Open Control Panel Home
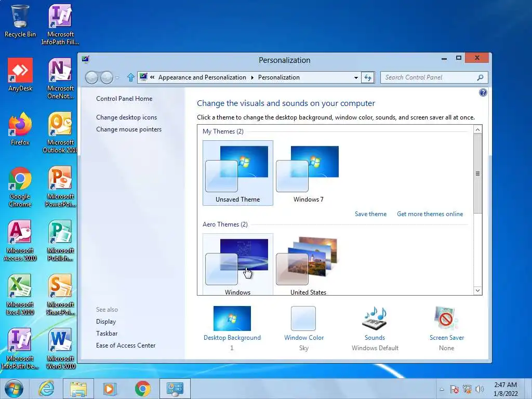Viewport: 532px width, 399px height. [124, 99]
